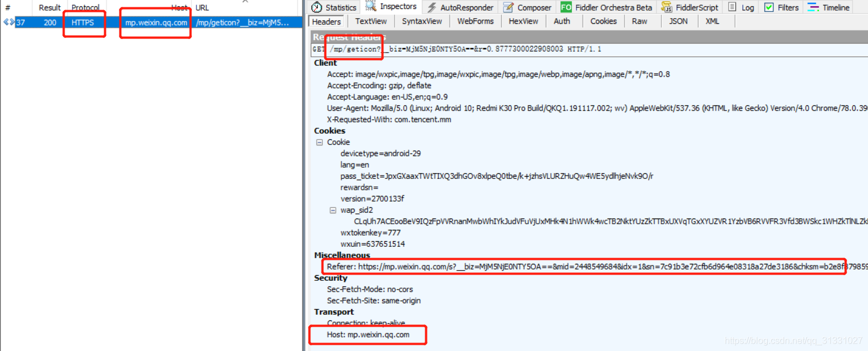Click the GET request line field
Image resolution: width=868 pixels, height=351 pixels.
pos(589,49)
